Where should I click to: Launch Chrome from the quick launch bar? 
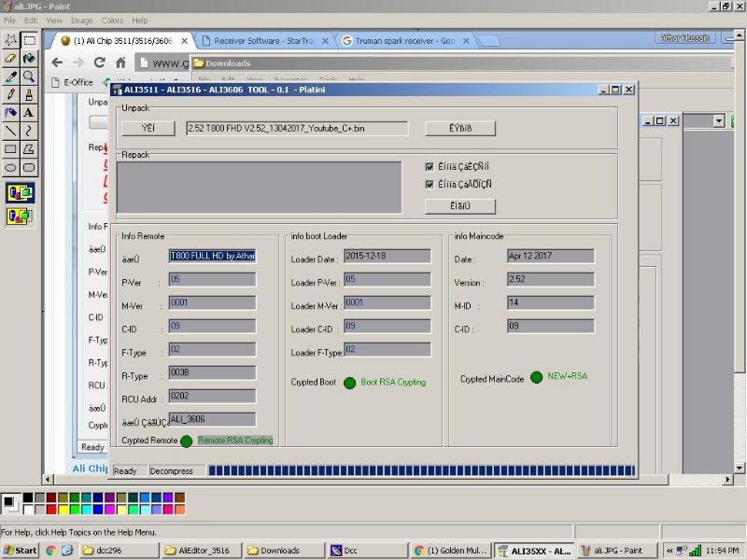coord(50,551)
